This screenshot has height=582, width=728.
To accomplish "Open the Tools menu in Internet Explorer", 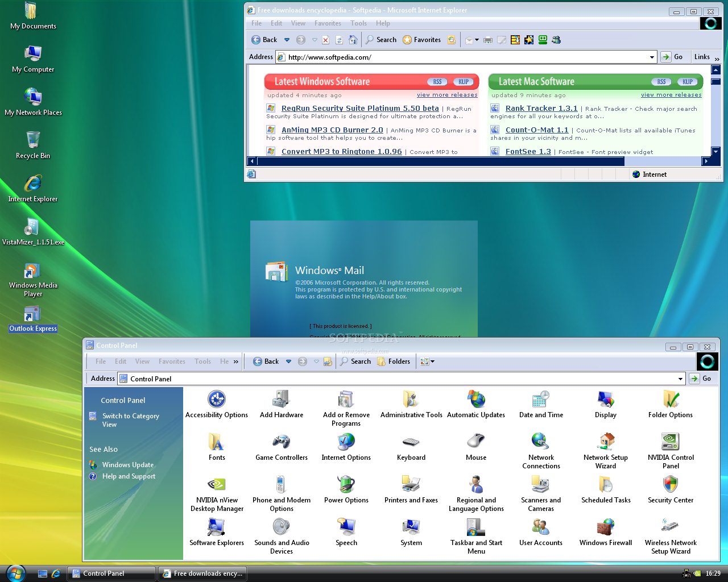I will (x=358, y=23).
